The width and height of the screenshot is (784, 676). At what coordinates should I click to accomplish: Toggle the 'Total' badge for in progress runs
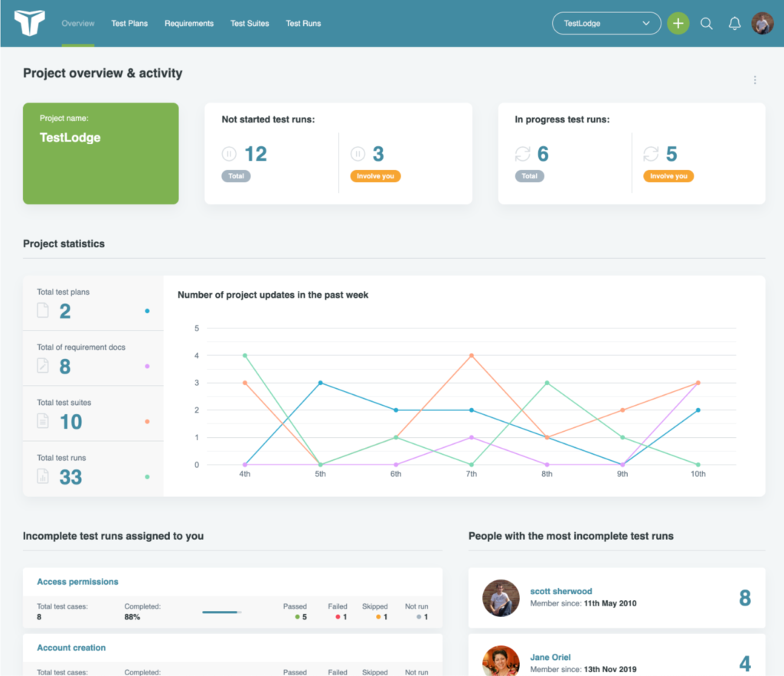530,175
